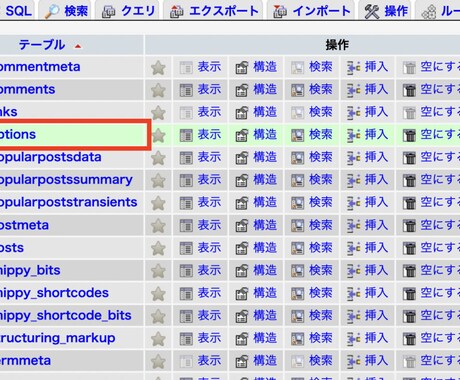Click 挿入 in the structuring_markup row
This screenshot has width=460, height=380.
376,338
